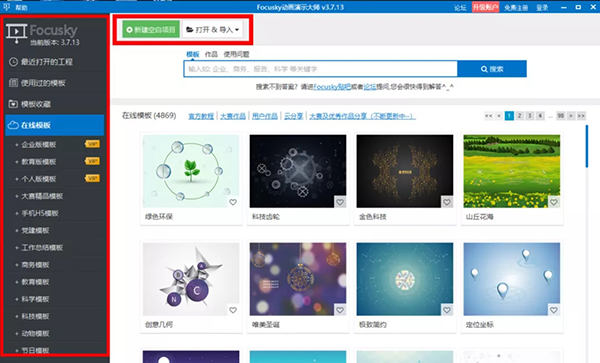Click the Focusky logo icon
Image resolution: width=600 pixels, height=363 pixels.
point(16,33)
